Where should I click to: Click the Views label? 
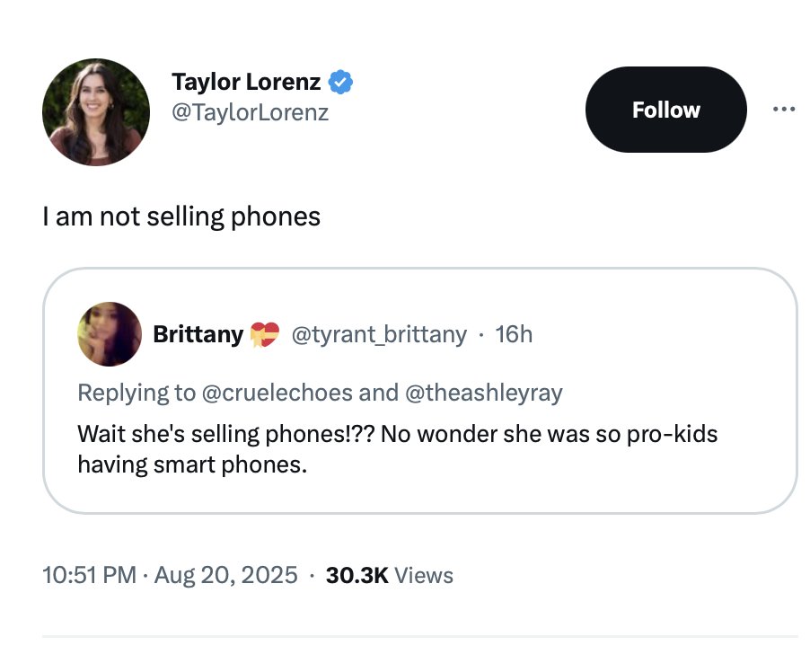[x=424, y=575]
